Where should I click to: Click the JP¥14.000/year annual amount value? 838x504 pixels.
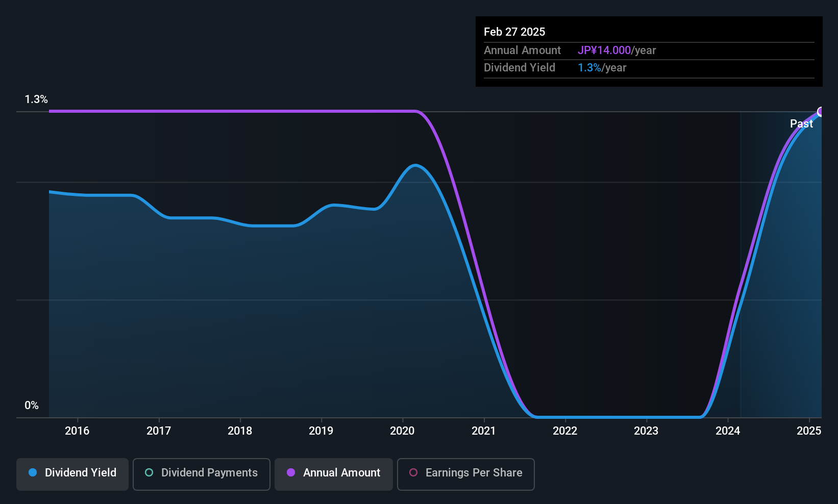tap(617, 51)
